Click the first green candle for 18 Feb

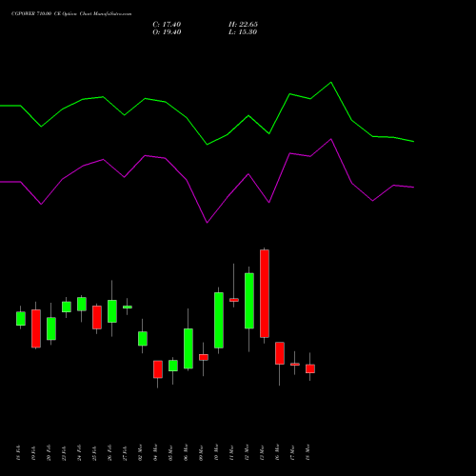click(21, 318)
